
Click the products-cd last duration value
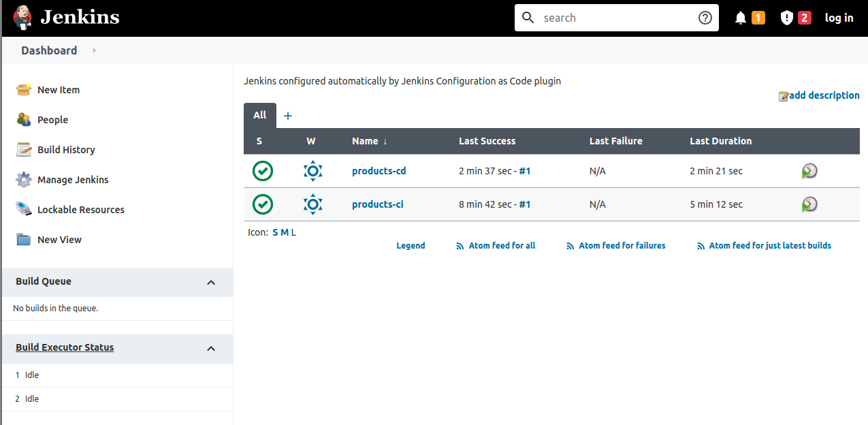pos(716,171)
